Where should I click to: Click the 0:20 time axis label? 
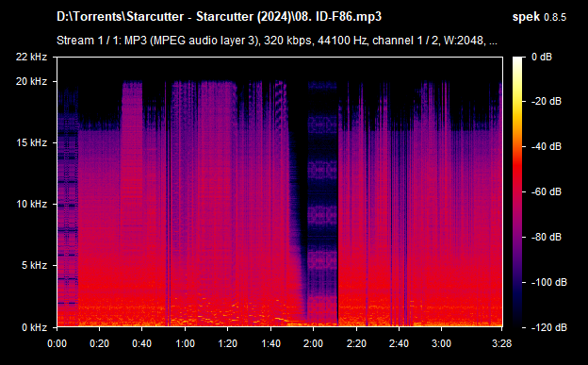coord(99,343)
